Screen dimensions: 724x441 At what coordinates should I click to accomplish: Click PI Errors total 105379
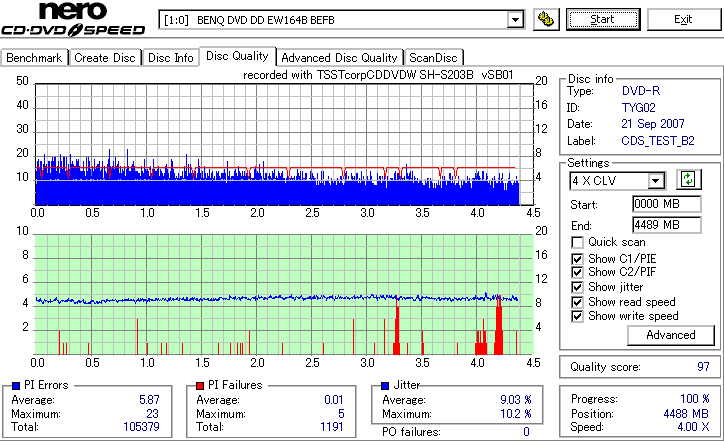pyautogui.click(x=141, y=427)
